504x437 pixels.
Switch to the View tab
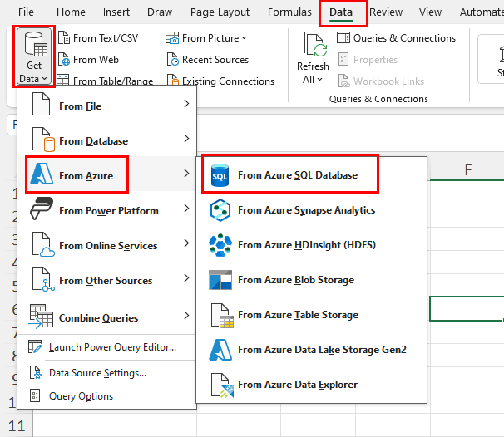coord(430,12)
